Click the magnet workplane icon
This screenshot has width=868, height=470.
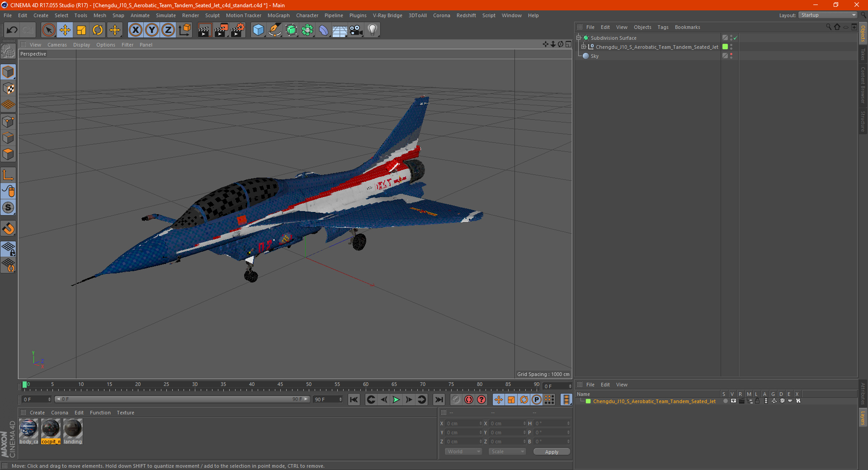pyautogui.click(x=8, y=229)
